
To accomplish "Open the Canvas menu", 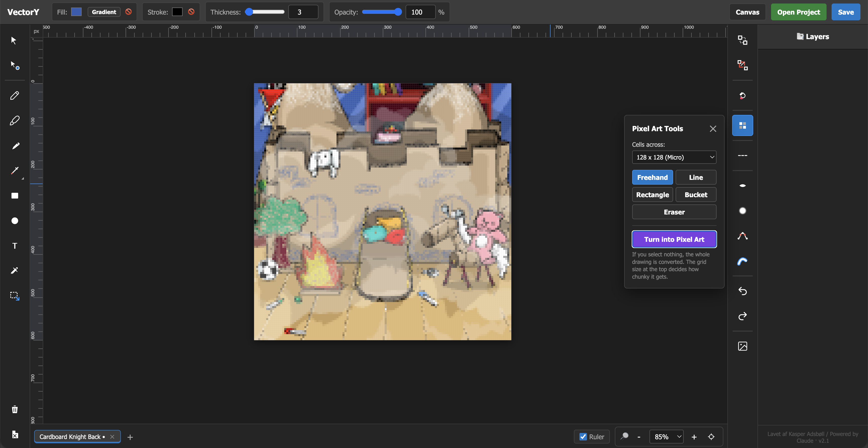I will pos(747,12).
